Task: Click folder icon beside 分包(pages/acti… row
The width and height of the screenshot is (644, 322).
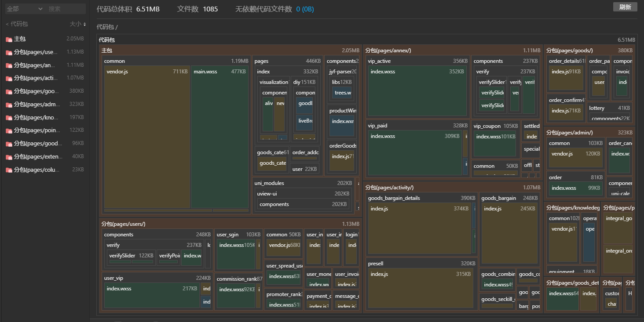Action: pyautogui.click(x=9, y=78)
